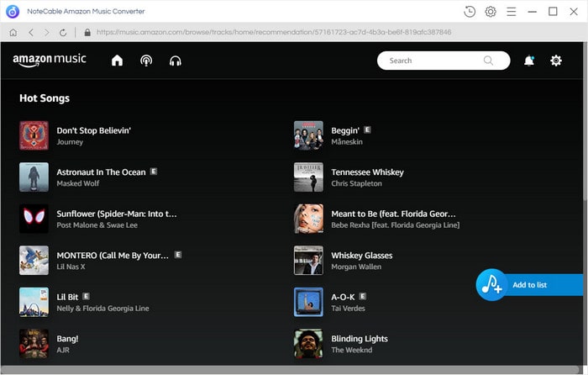The width and height of the screenshot is (588, 375).
Task: Select song title Lil Bit
Action: 67,297
